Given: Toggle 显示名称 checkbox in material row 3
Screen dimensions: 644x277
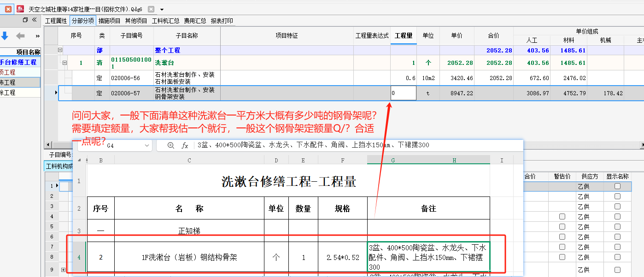Looking at the screenshot, I should (x=617, y=207).
